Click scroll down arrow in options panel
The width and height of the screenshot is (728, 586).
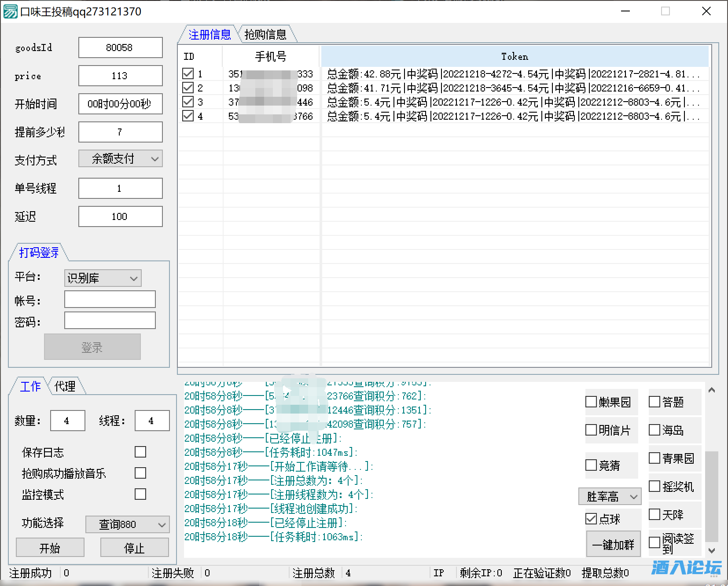click(712, 550)
